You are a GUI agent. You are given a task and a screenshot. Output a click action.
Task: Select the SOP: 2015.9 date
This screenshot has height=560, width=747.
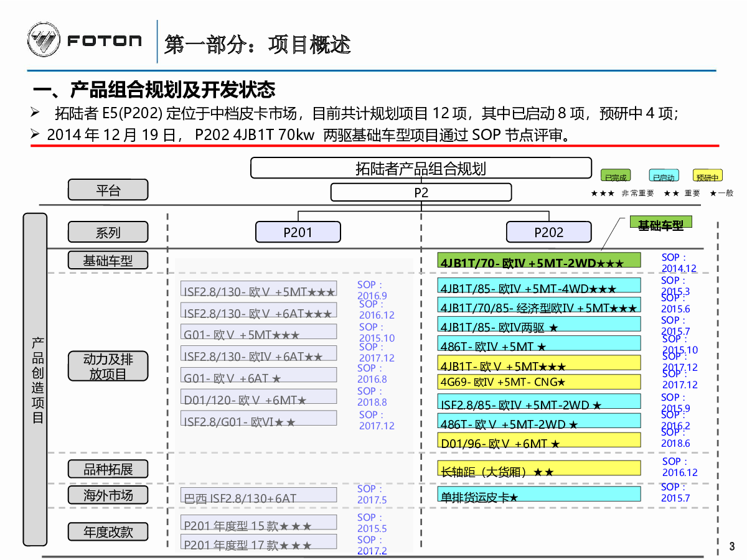click(676, 403)
